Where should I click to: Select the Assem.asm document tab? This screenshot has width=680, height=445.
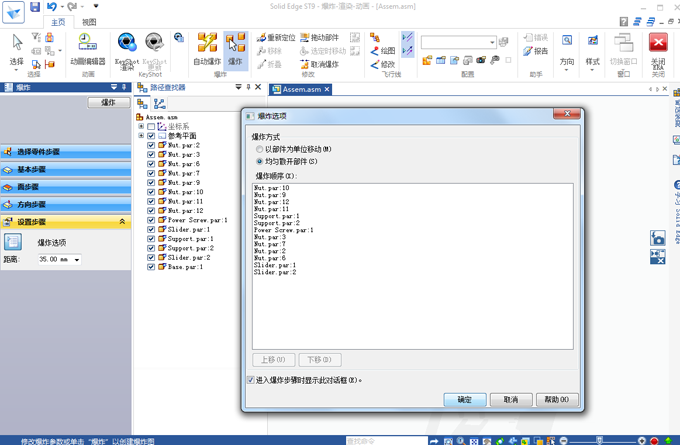pos(300,89)
